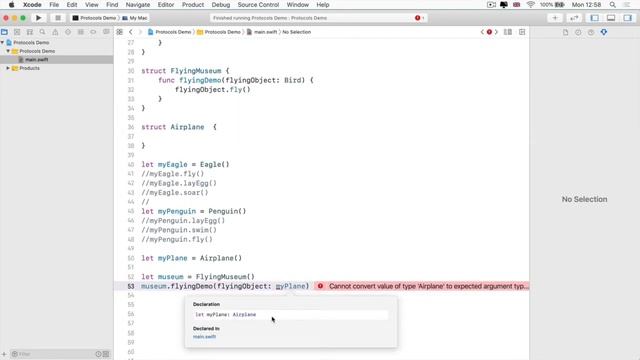Viewport: 640px width, 360px height.
Task: Show the Quick Help inspector
Action: tap(591, 32)
